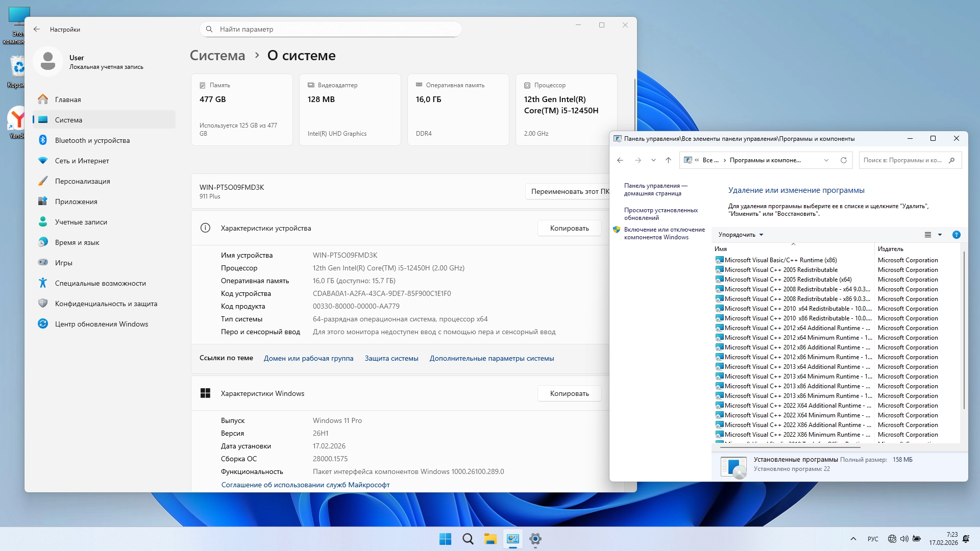The image size is (980, 551).
Task: Expand the Упорядочить dropdown
Action: [741, 235]
